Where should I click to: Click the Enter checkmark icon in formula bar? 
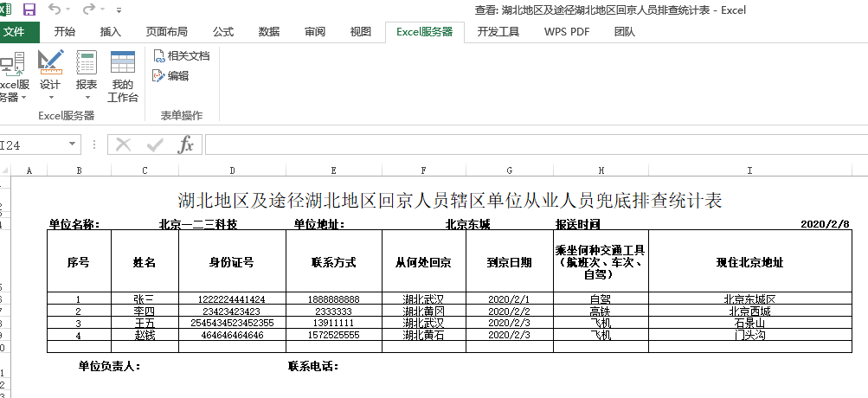tap(155, 145)
